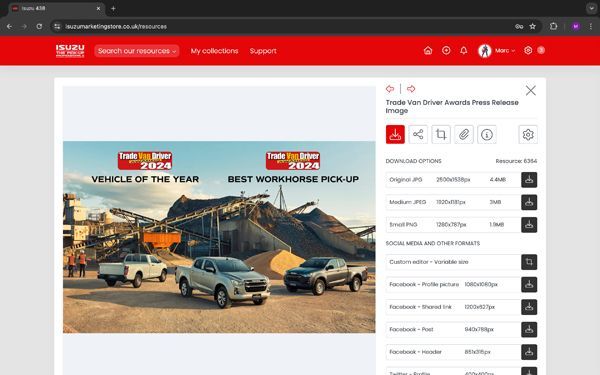
Task: Open the paperclip attachments icon
Action: click(464, 134)
